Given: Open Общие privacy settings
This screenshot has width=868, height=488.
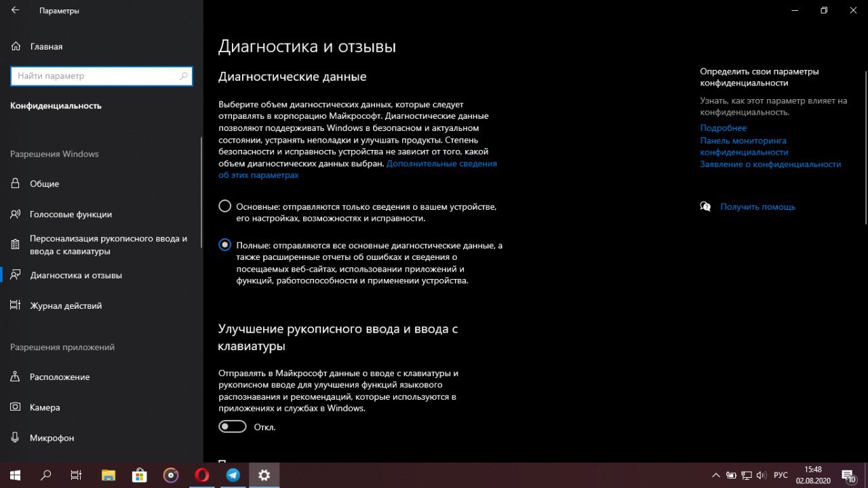Looking at the screenshot, I should pyautogui.click(x=102, y=184).
